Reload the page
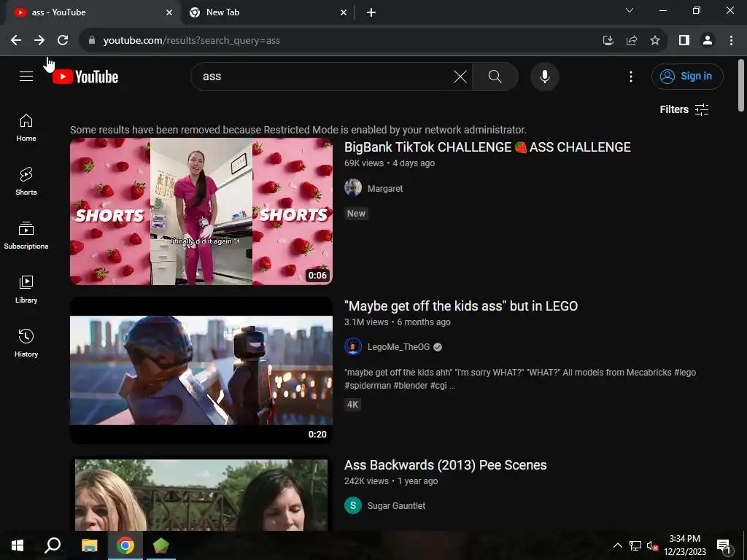 [63, 41]
